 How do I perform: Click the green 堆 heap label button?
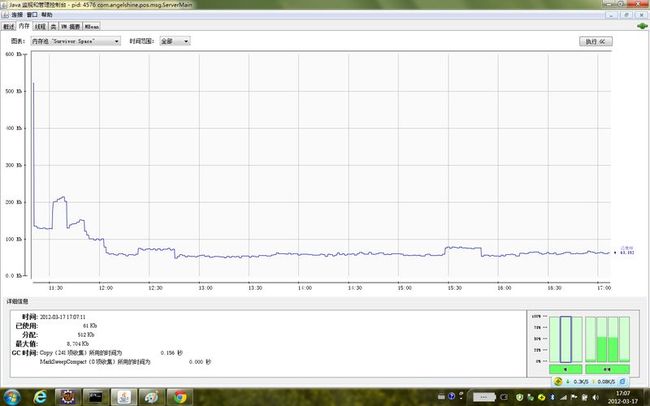[x=565, y=369]
